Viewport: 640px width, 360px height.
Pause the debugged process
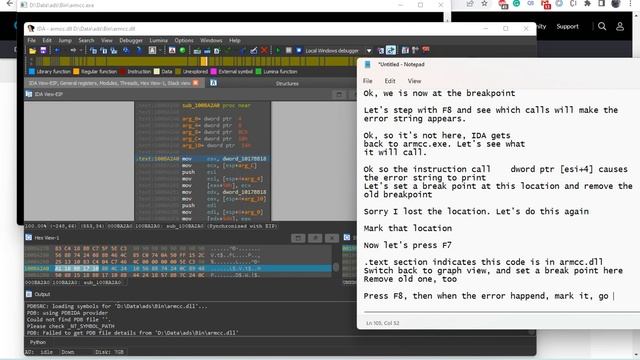[x=289, y=51]
